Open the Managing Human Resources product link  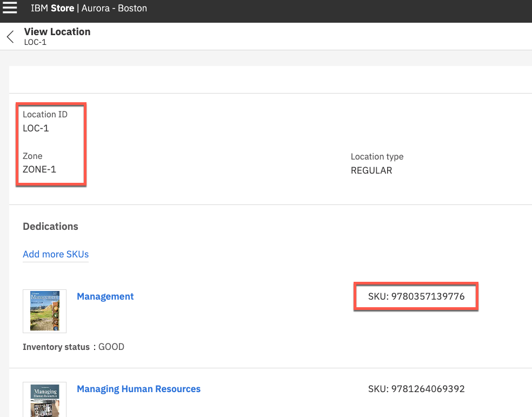click(x=138, y=389)
